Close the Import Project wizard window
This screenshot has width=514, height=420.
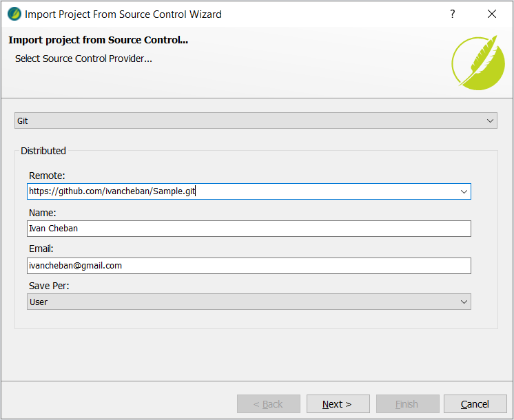pyautogui.click(x=492, y=14)
